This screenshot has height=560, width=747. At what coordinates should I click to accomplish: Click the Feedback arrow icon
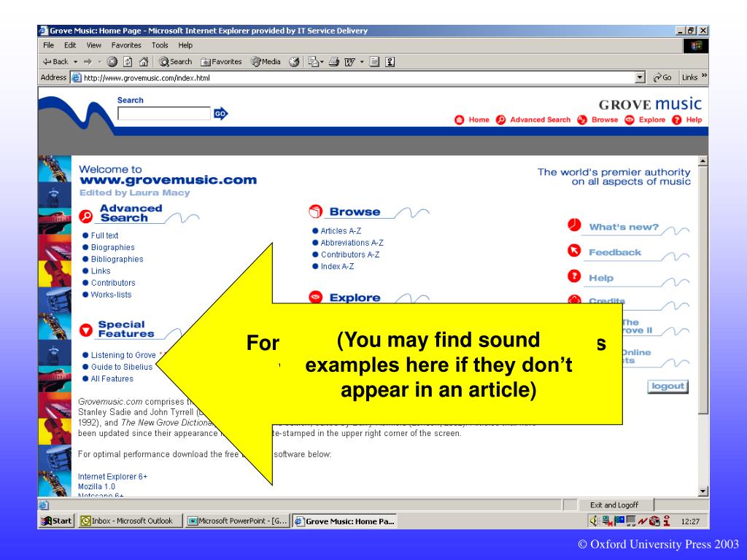(575, 251)
